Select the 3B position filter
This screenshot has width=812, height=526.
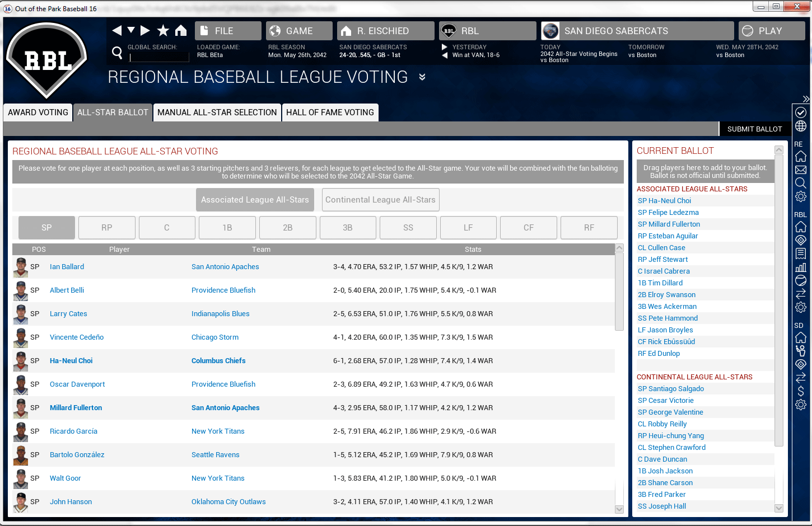(x=348, y=228)
